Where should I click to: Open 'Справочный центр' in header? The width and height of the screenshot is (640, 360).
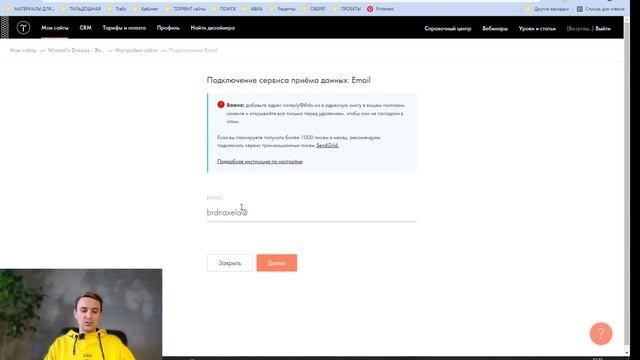448,29
